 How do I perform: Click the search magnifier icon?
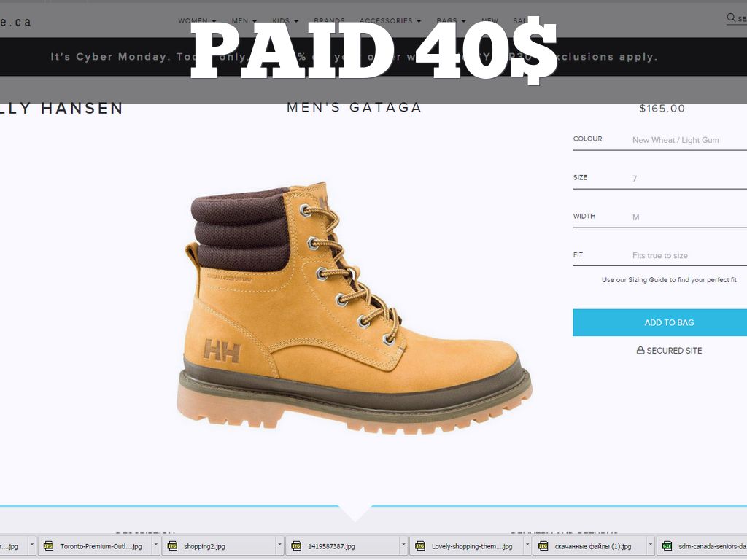(x=731, y=18)
